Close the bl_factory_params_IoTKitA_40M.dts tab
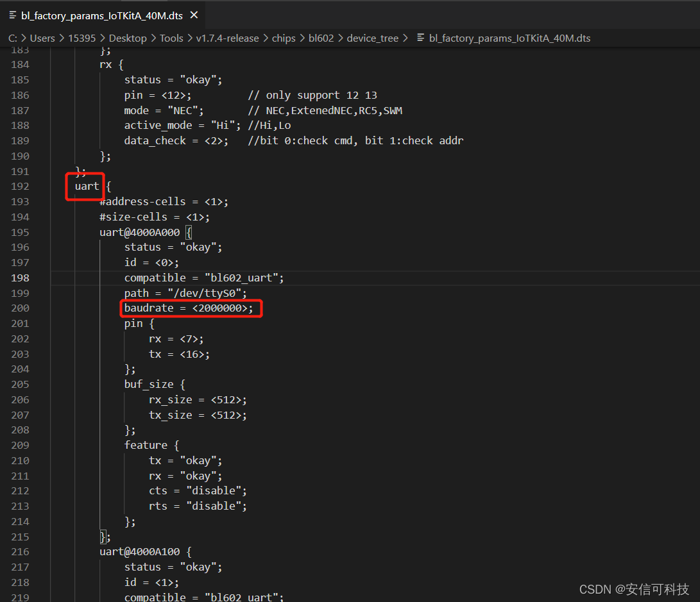Viewport: 700px width, 602px height. pyautogui.click(x=194, y=15)
